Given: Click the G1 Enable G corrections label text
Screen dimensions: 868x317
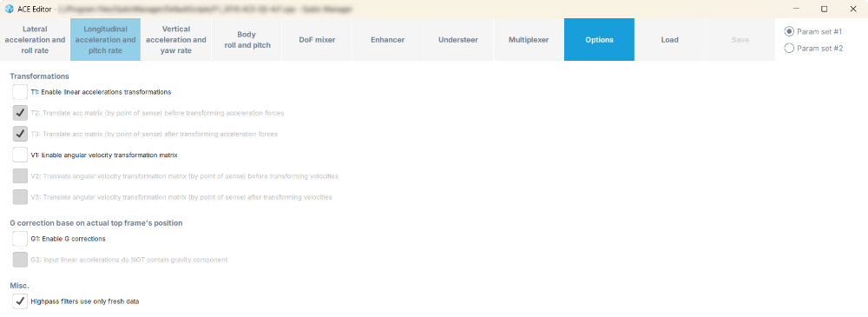Looking at the screenshot, I should pyautogui.click(x=68, y=239).
